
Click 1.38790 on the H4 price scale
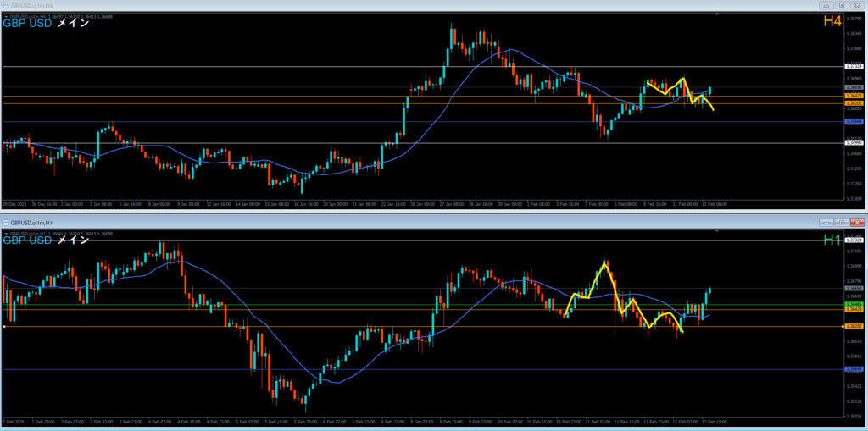854,19
